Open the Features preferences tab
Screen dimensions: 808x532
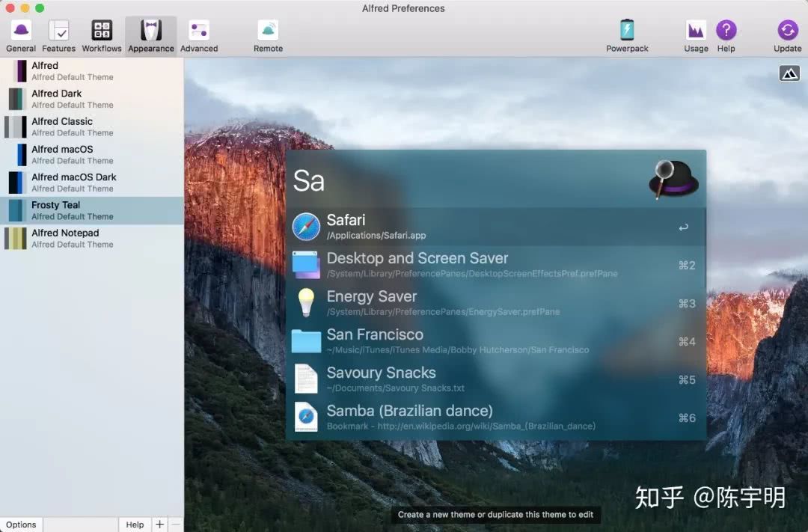point(58,36)
